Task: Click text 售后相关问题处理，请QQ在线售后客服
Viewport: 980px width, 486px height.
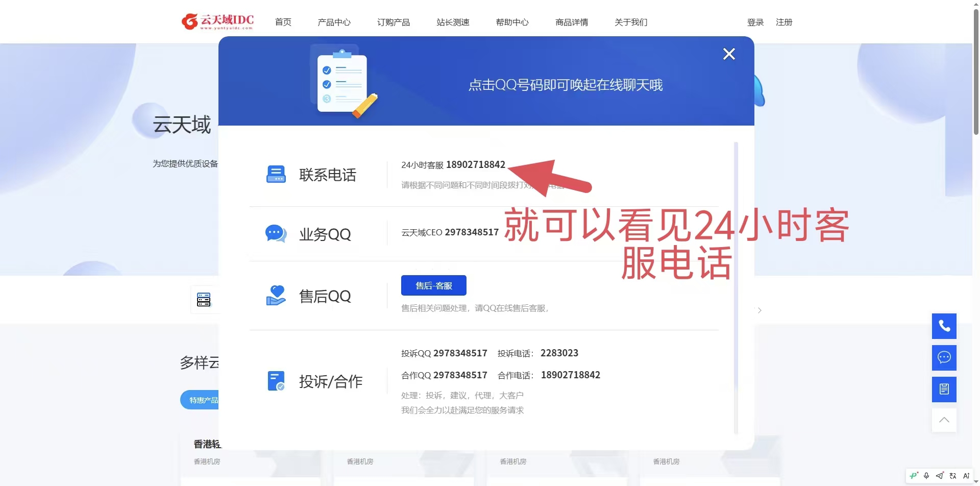Action: pos(475,308)
